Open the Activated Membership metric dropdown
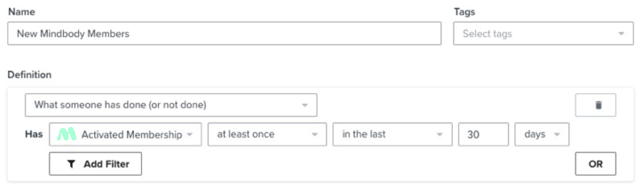Viewport: 644px width, 189px height. tap(131, 135)
